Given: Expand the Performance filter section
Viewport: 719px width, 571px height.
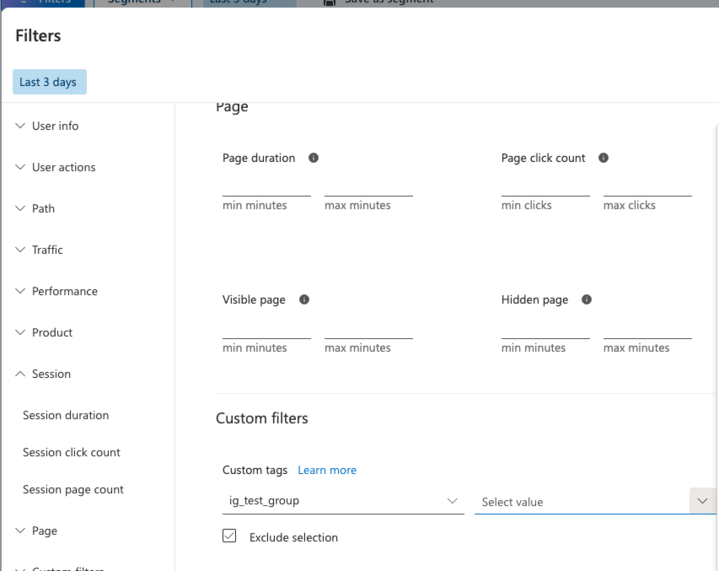Looking at the screenshot, I should (64, 291).
